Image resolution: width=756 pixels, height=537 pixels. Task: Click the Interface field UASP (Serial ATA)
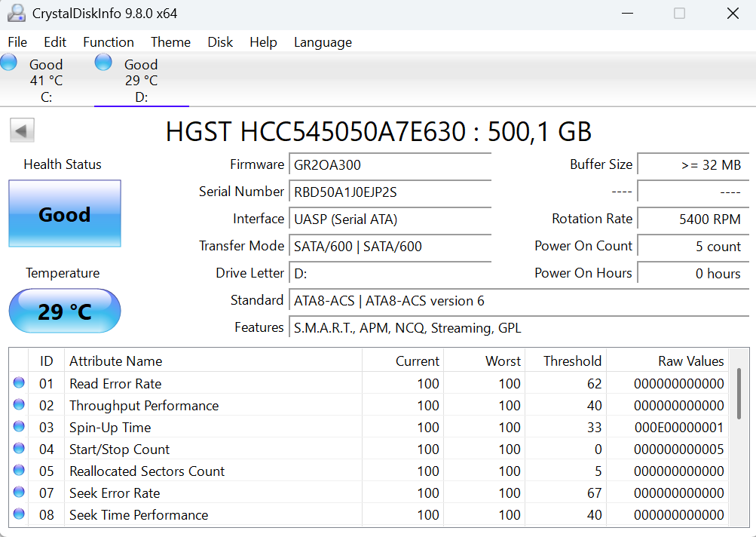390,219
